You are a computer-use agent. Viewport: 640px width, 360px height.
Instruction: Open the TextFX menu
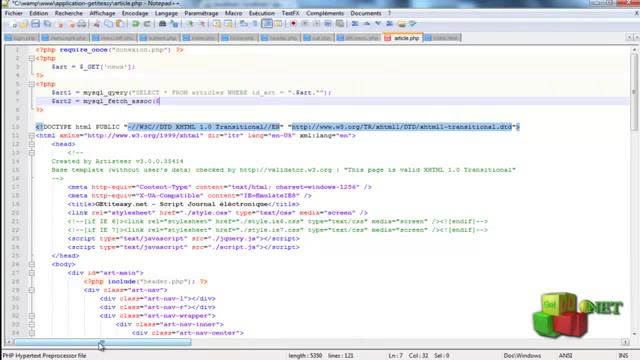[290, 13]
